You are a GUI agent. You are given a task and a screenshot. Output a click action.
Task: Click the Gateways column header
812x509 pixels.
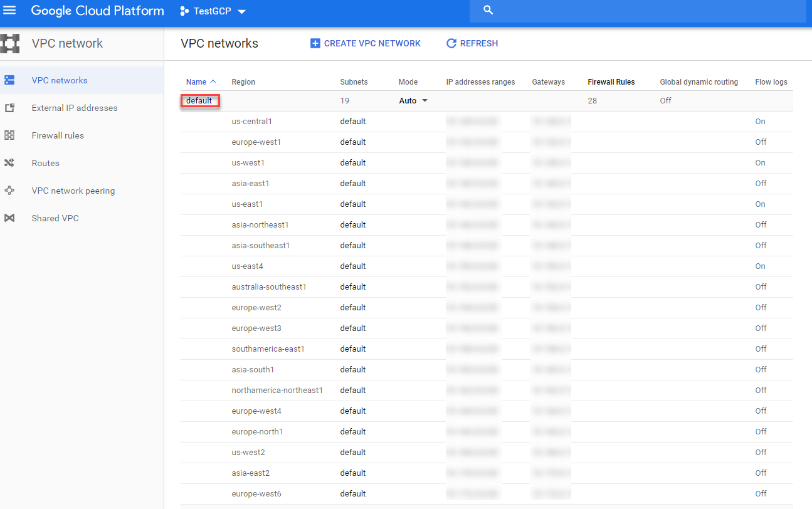pos(549,82)
